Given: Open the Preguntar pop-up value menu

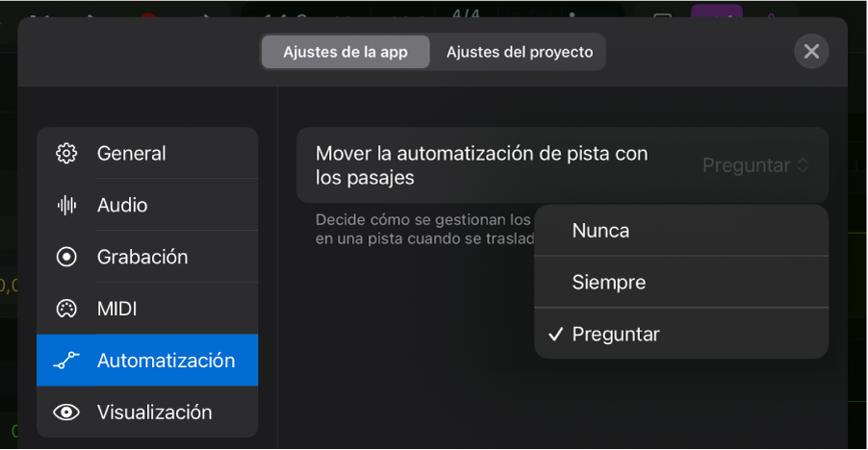Looking at the screenshot, I should 746,165.
